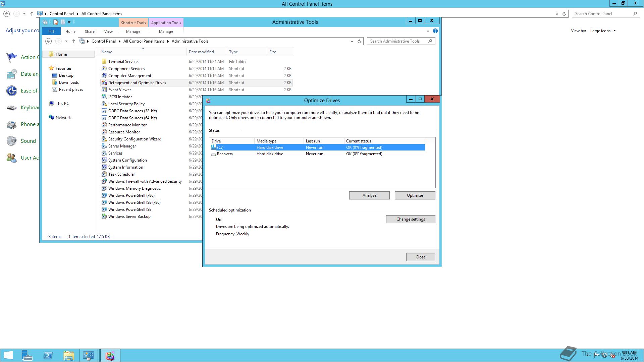The image size is (644, 362).
Task: Sort by Date modified column header
Action: (207, 52)
